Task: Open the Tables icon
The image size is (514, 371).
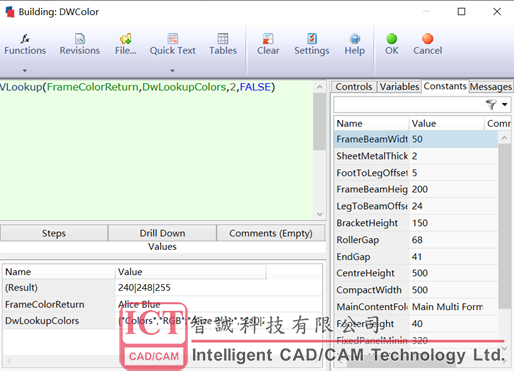Action: coord(223,44)
